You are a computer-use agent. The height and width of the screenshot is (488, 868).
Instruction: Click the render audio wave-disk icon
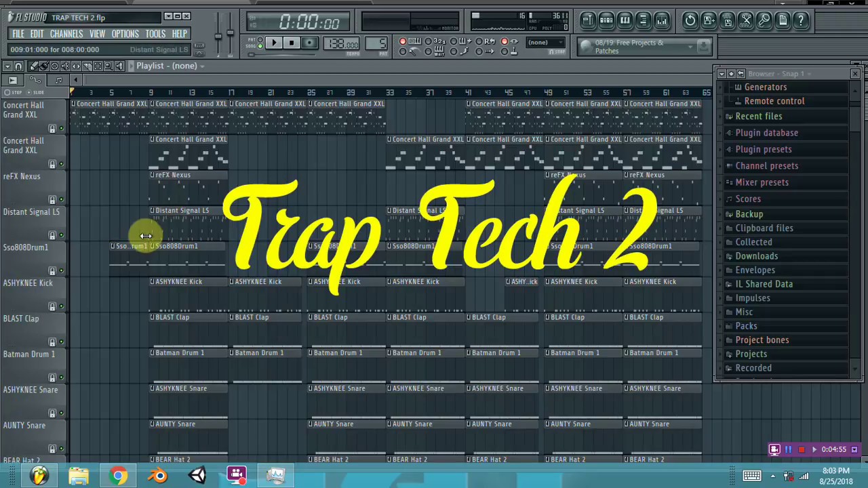tap(727, 20)
